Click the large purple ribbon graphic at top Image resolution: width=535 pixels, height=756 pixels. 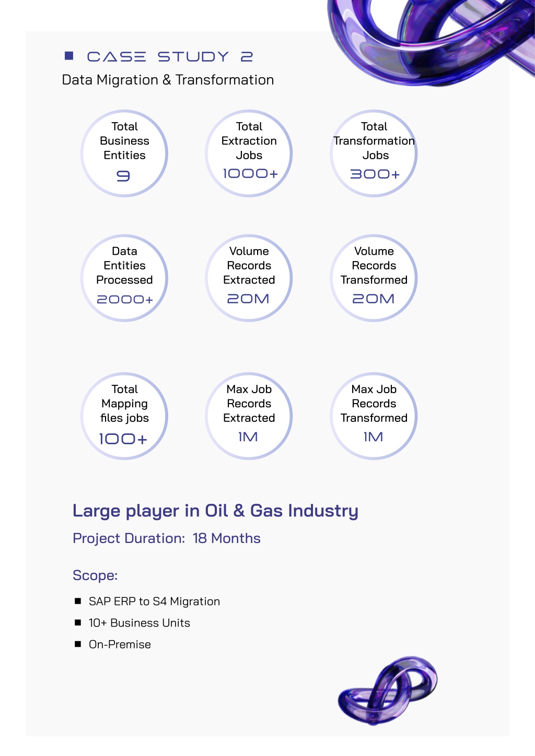[431, 41]
